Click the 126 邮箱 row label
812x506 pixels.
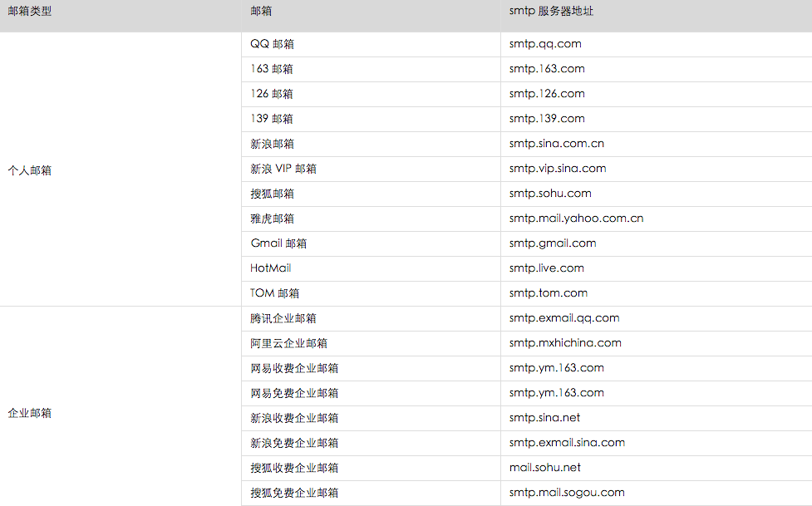(x=271, y=94)
